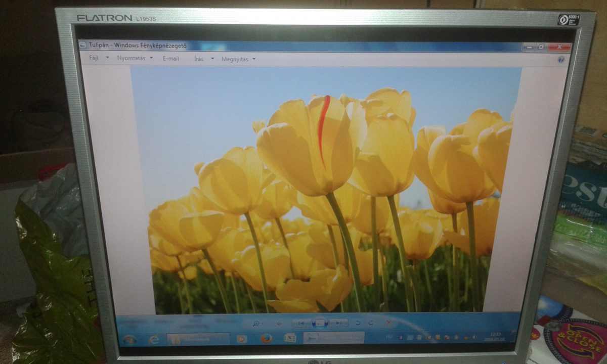The height and width of the screenshot is (364, 607).
Task: Minimize the Photo Viewer window
Action: tap(529, 47)
